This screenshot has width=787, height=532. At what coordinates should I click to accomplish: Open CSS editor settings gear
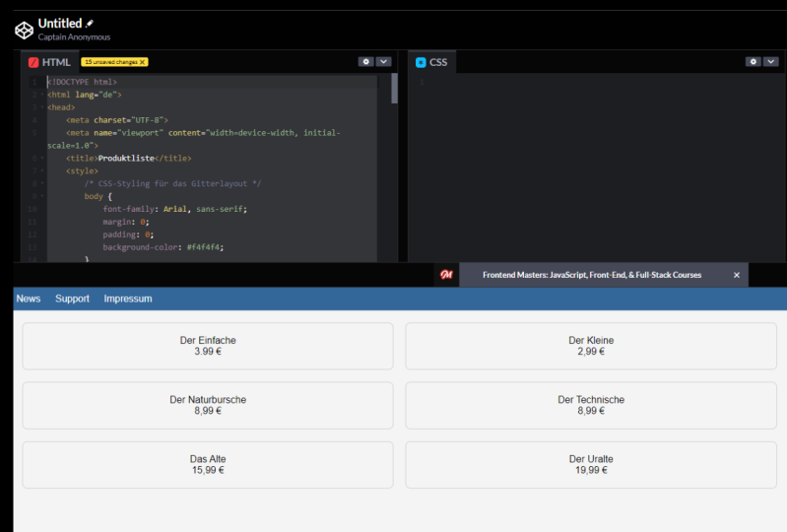point(753,62)
